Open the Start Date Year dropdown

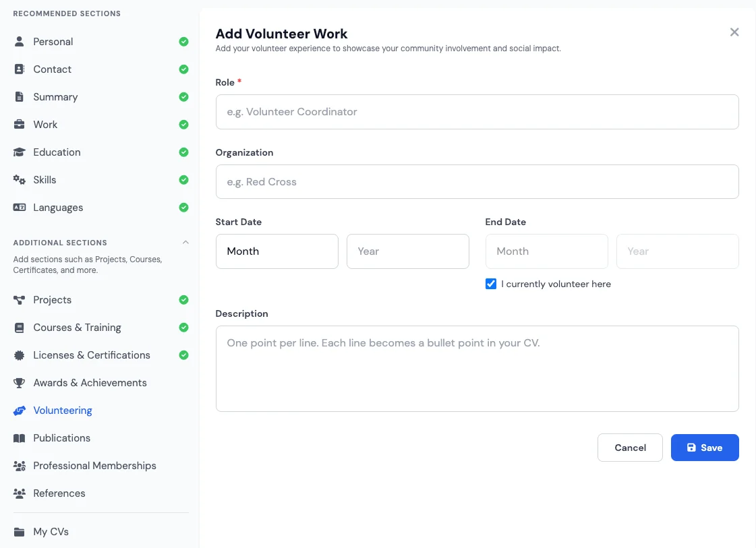pyautogui.click(x=408, y=251)
